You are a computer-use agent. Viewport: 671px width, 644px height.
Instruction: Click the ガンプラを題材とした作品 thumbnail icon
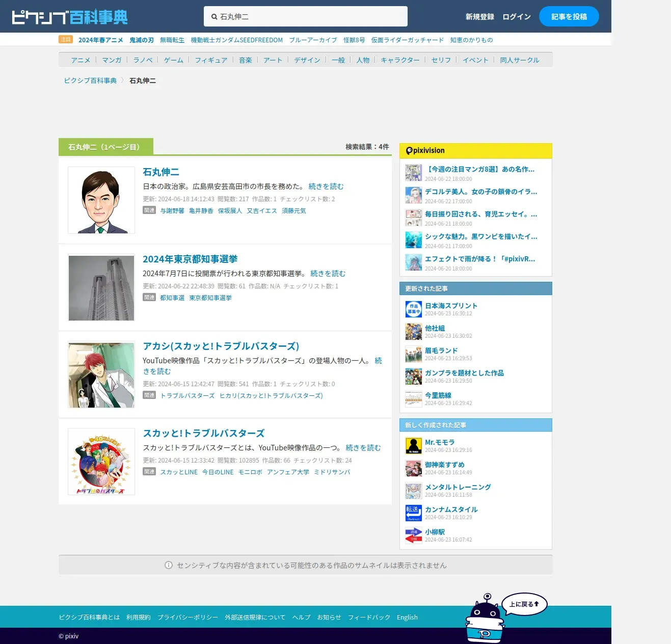[413, 377]
